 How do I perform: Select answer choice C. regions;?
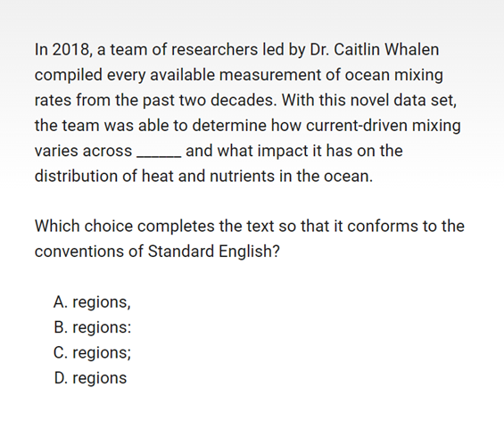point(92,353)
